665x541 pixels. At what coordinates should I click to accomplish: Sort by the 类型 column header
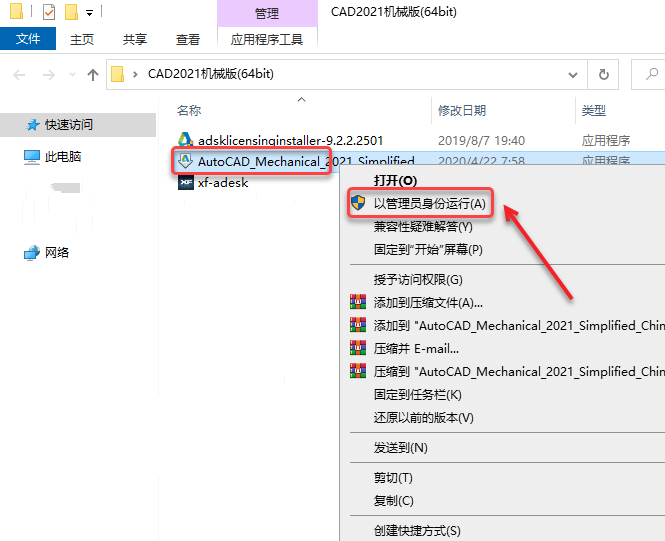594,110
